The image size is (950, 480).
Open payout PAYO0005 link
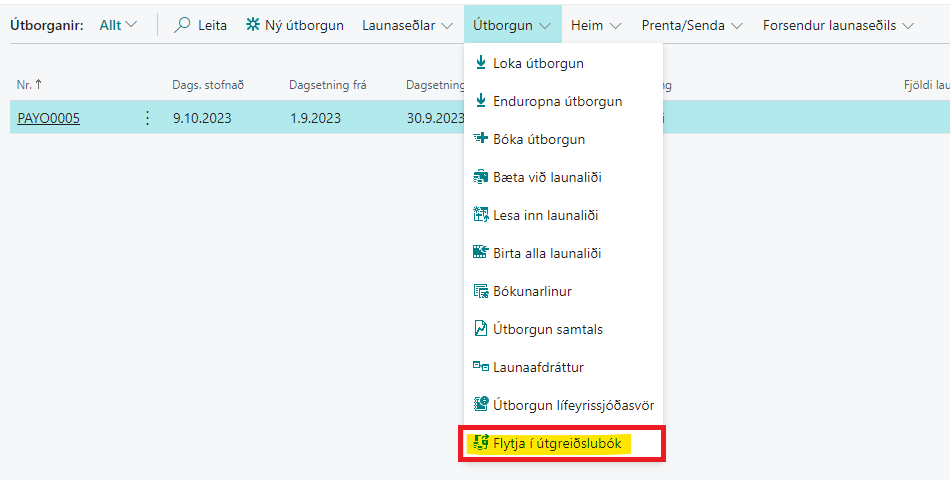pos(48,118)
